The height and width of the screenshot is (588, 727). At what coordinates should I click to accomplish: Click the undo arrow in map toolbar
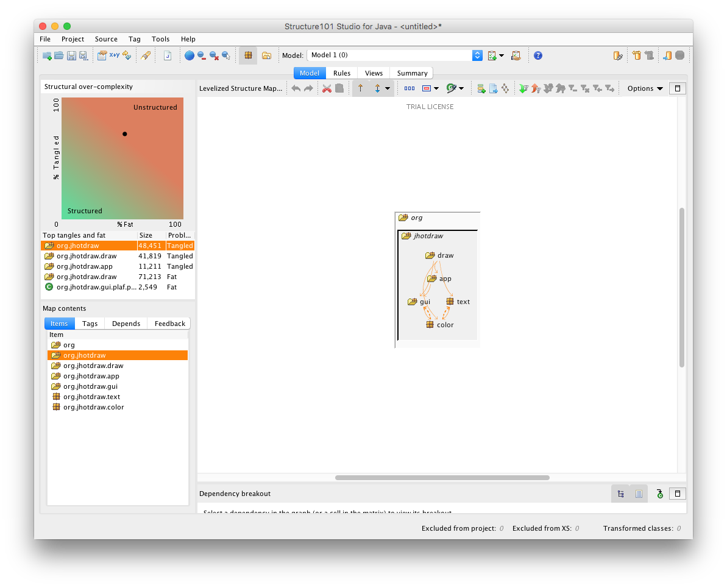point(296,88)
